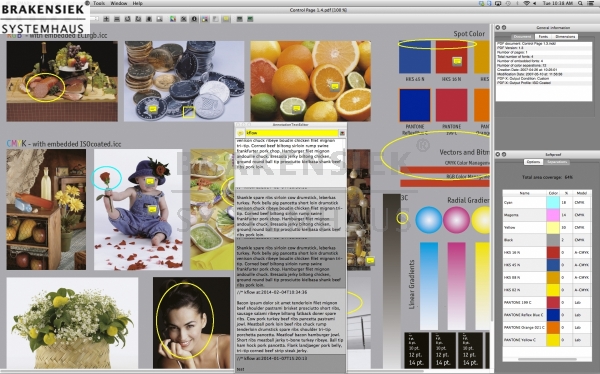Click the Cyan color swatch in separations list
Image resolution: width=600 pixels, height=374 pixels.
(x=553, y=203)
